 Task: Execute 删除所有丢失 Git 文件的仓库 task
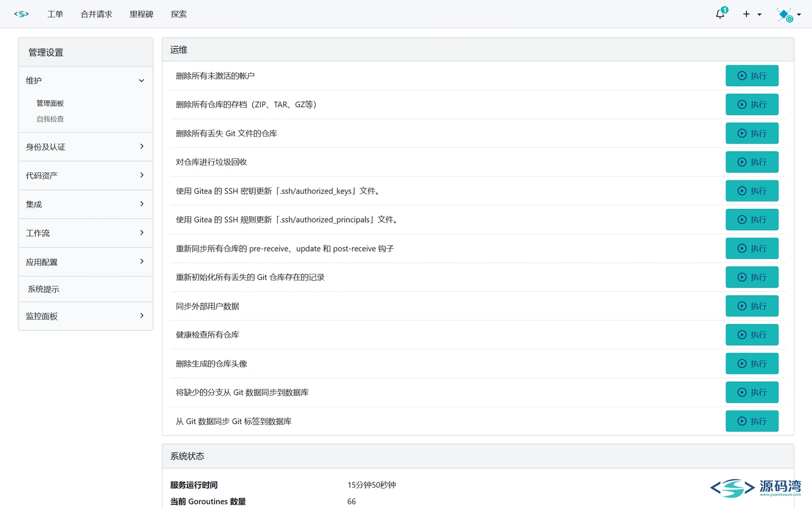pyautogui.click(x=752, y=133)
